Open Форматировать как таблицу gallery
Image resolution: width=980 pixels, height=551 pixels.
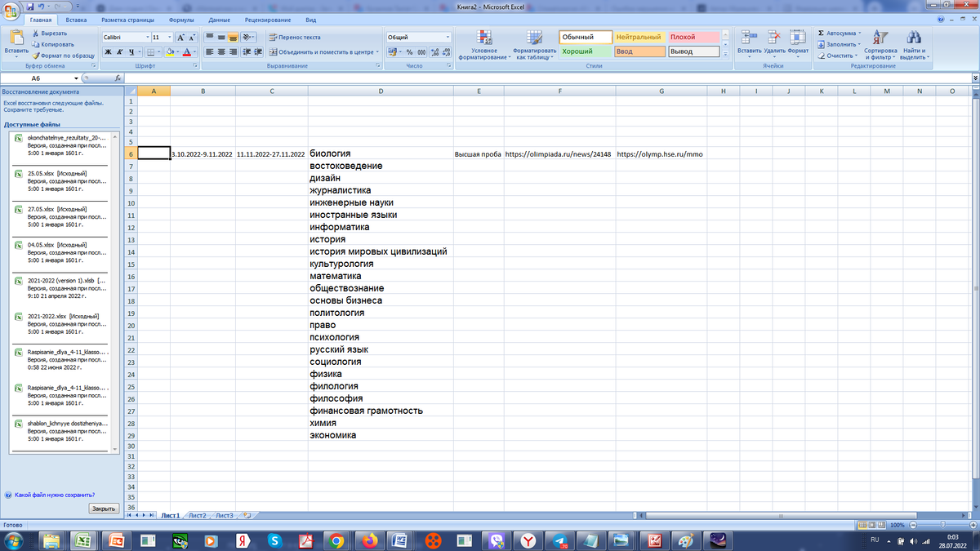click(x=534, y=45)
